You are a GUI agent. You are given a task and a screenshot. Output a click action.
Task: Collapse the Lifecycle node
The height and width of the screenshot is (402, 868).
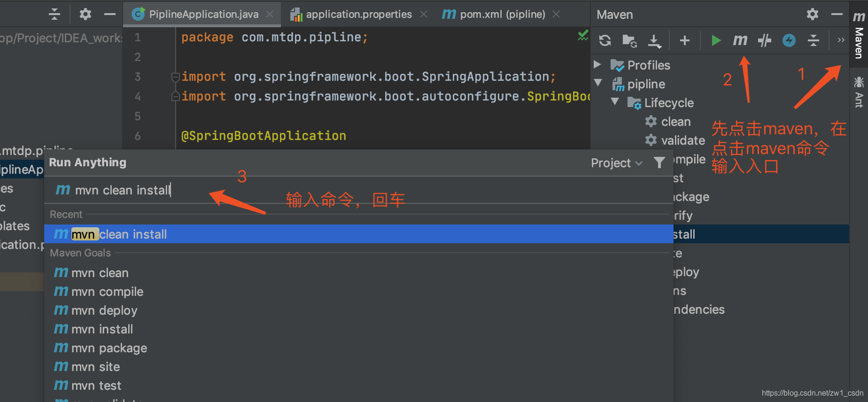tap(615, 101)
